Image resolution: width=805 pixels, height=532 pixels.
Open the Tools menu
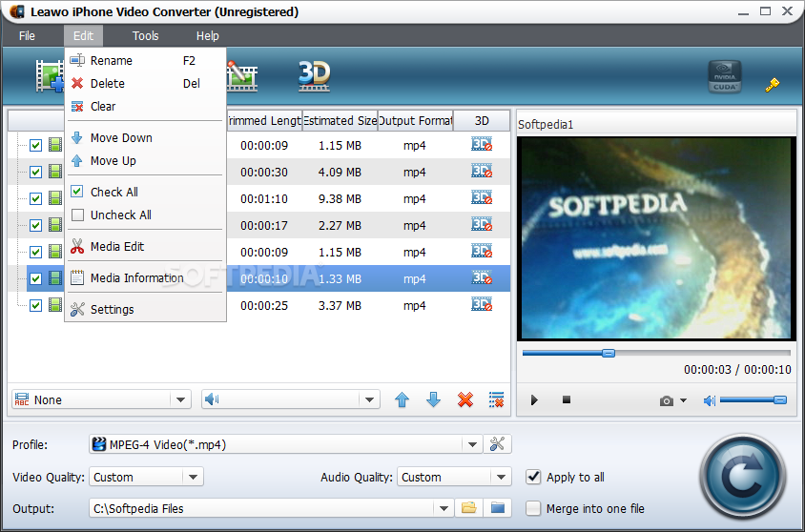coord(145,36)
